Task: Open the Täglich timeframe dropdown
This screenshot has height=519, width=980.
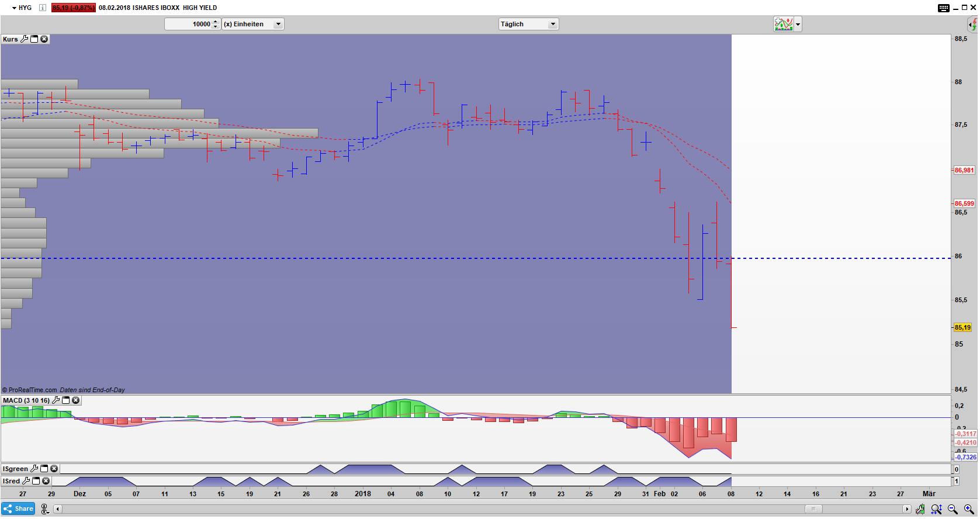Action: [x=552, y=24]
